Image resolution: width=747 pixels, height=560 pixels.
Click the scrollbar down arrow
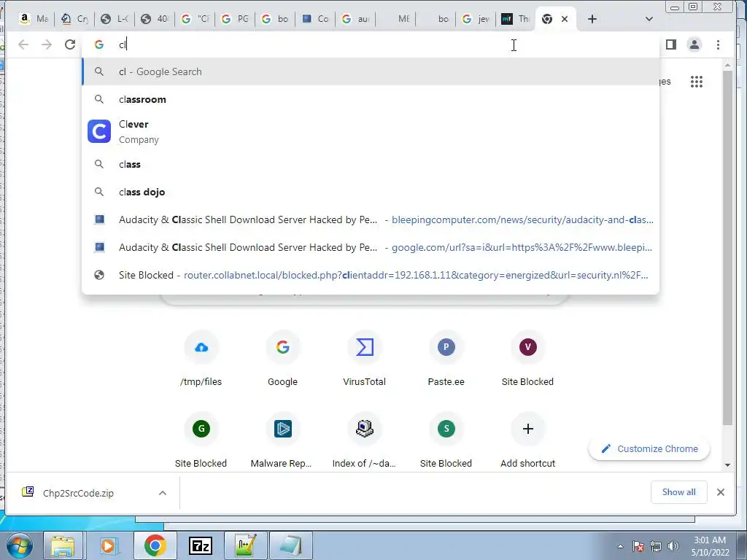click(x=727, y=464)
